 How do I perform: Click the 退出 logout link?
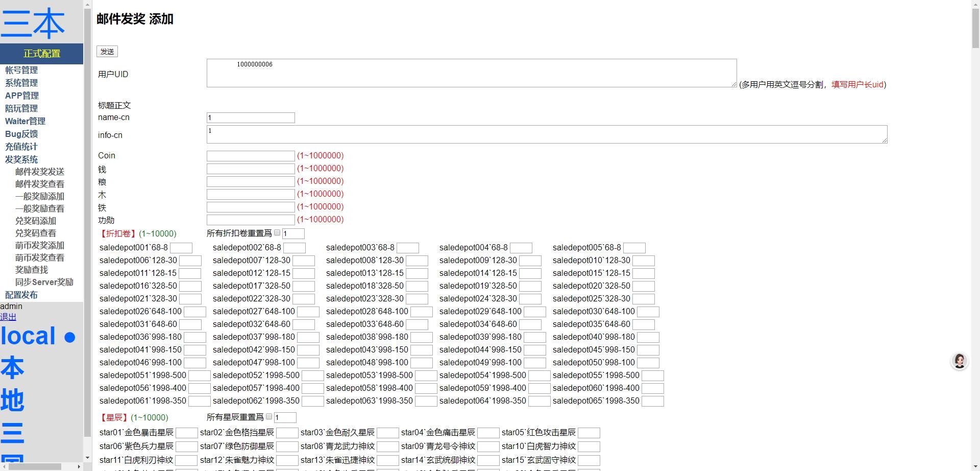point(8,317)
